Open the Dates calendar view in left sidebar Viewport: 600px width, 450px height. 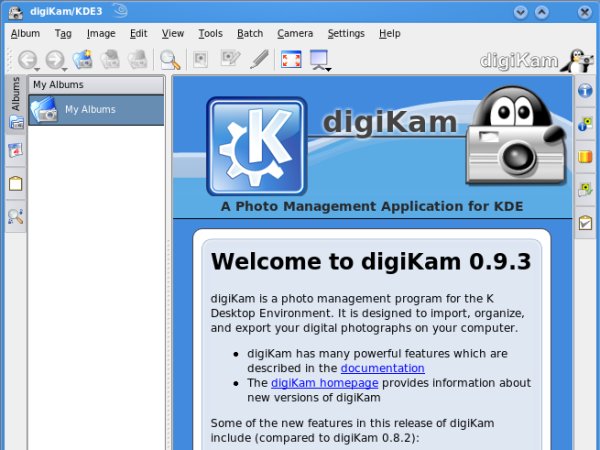click(x=16, y=151)
